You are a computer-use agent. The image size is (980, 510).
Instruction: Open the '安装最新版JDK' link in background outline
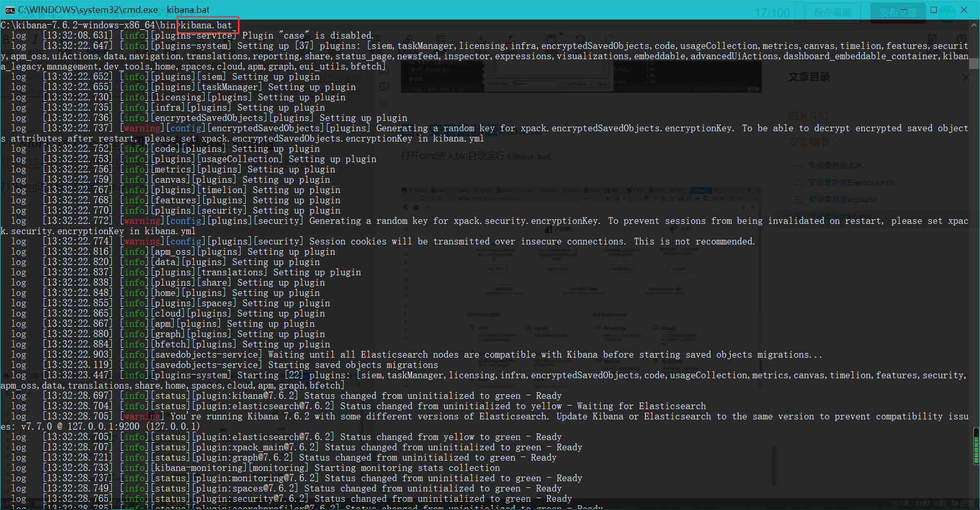[835, 166]
